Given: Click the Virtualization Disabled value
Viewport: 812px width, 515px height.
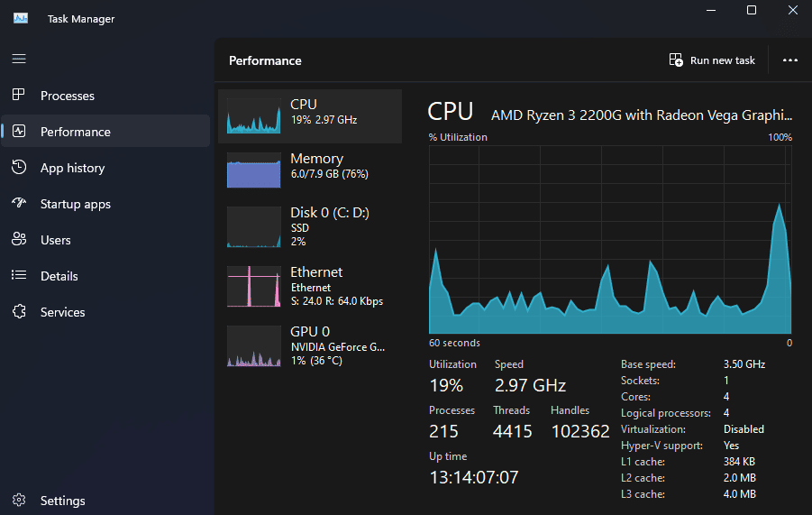Looking at the screenshot, I should (744, 429).
